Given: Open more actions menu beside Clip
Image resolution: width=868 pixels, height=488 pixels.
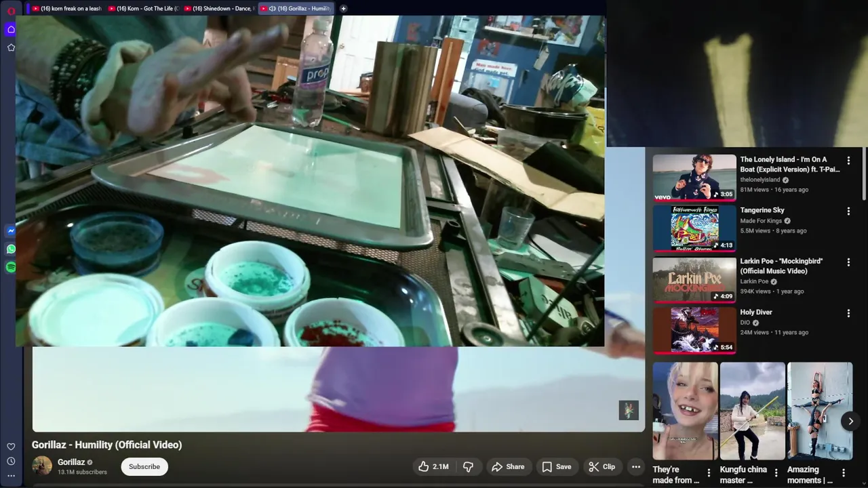Looking at the screenshot, I should (636, 466).
